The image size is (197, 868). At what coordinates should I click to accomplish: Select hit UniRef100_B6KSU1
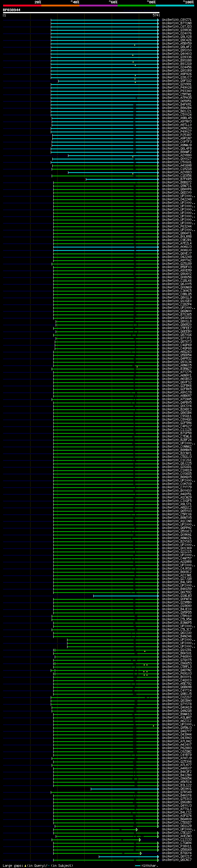[176, 653]
